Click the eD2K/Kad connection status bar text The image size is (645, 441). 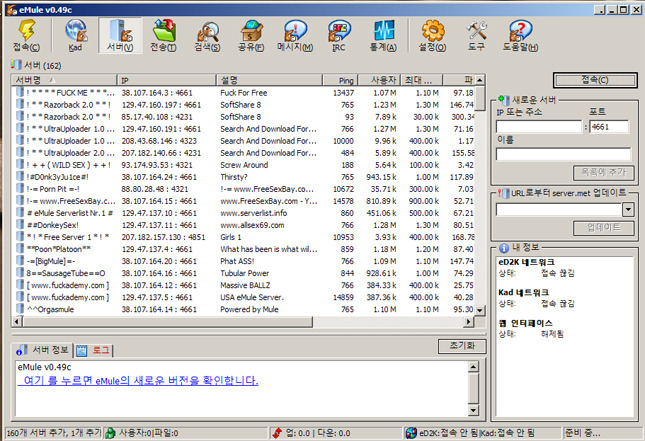[477, 433]
